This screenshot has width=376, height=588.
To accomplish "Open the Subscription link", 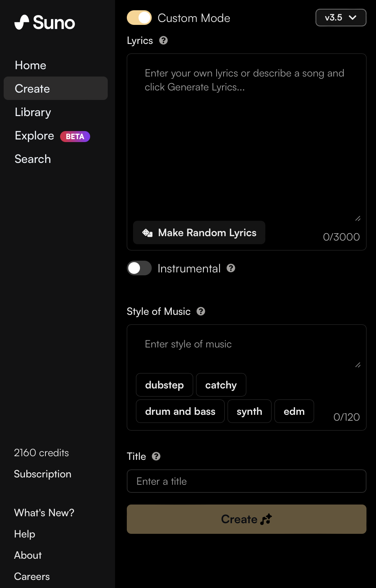I will 43,474.
